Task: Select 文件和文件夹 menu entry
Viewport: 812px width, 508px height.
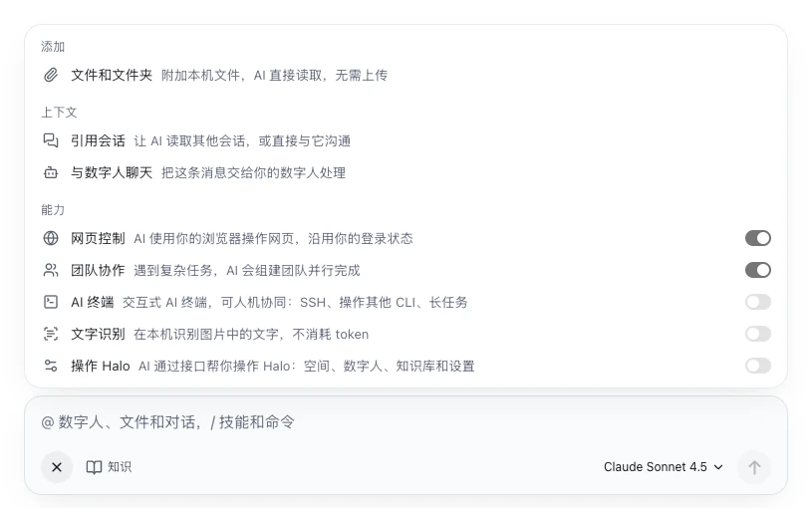Action: (x=406, y=75)
